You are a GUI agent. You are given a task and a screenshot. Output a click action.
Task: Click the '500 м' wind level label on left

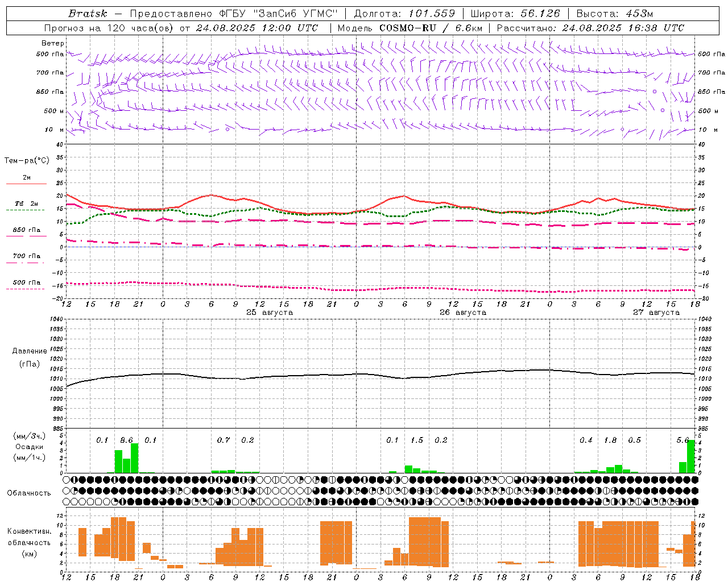click(54, 111)
